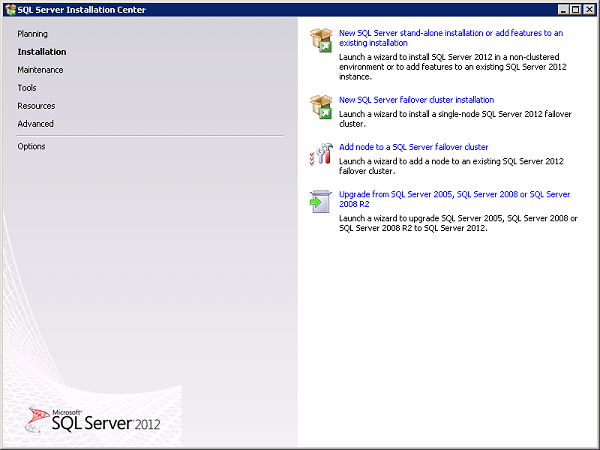Launch New SQL Server stand-alone installation link
This screenshot has height=450, width=600.
(451, 38)
